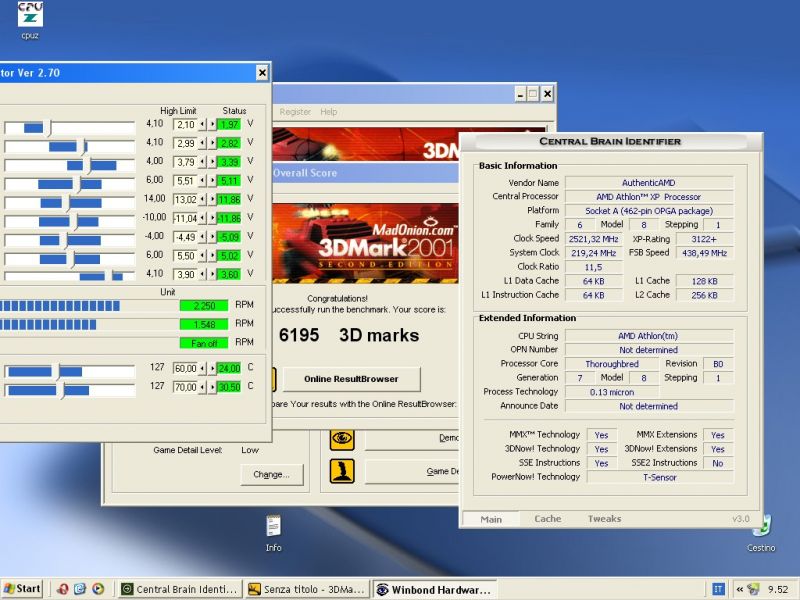Increase the 5,51 high limit with right arrow
800x600 pixels.
(212, 181)
